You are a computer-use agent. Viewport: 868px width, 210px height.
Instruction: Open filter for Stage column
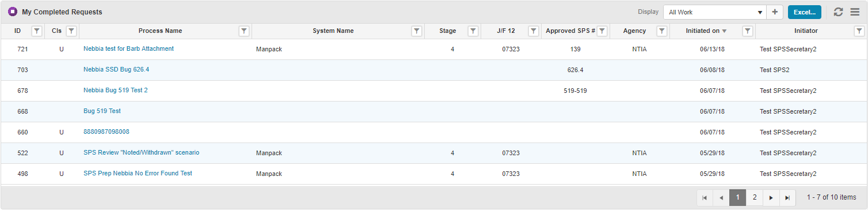point(473,31)
